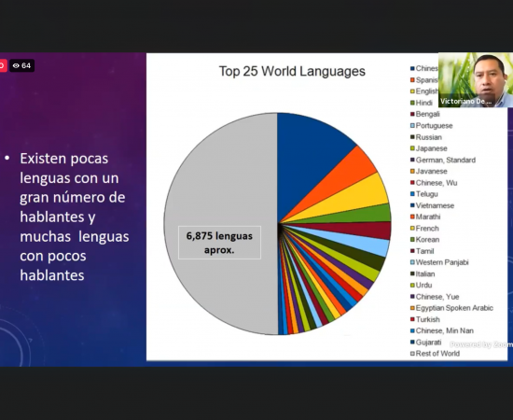The width and height of the screenshot is (513, 420).
Task: Select the Russian legend entry
Action: 426,137
